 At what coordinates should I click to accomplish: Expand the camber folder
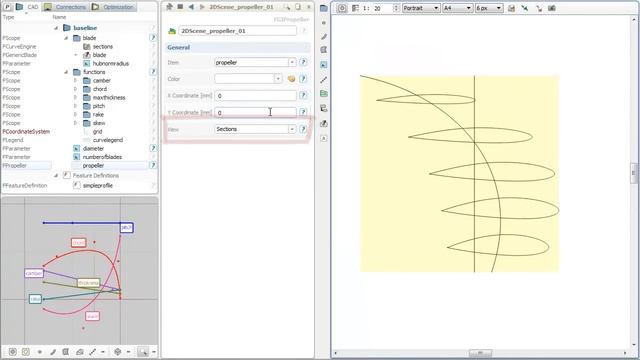tap(75, 80)
